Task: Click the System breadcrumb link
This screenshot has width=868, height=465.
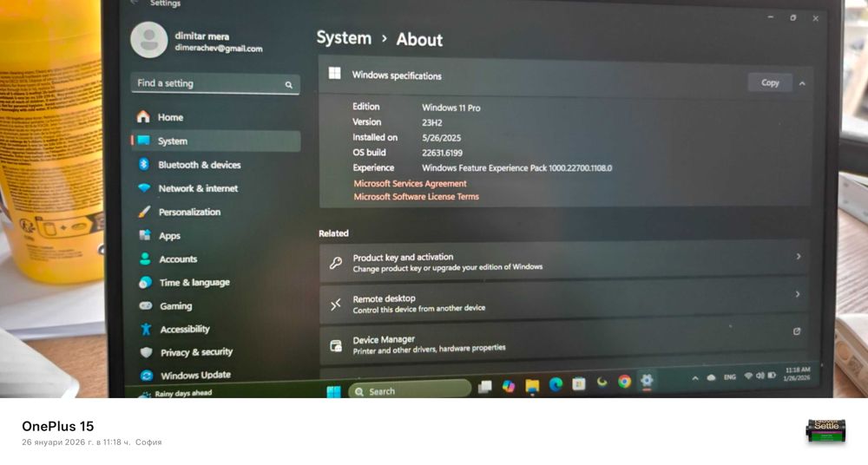Action: point(344,38)
